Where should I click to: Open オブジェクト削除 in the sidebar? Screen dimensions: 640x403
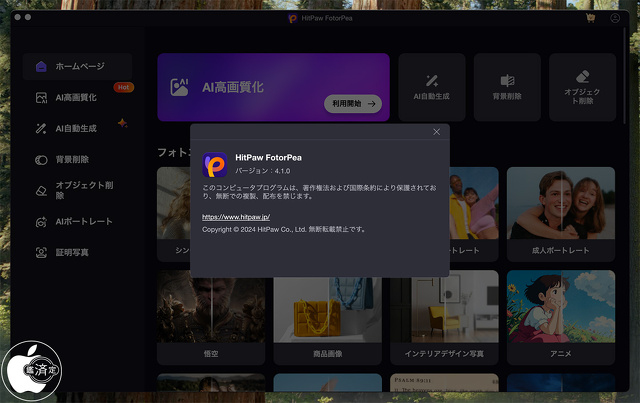click(x=78, y=190)
